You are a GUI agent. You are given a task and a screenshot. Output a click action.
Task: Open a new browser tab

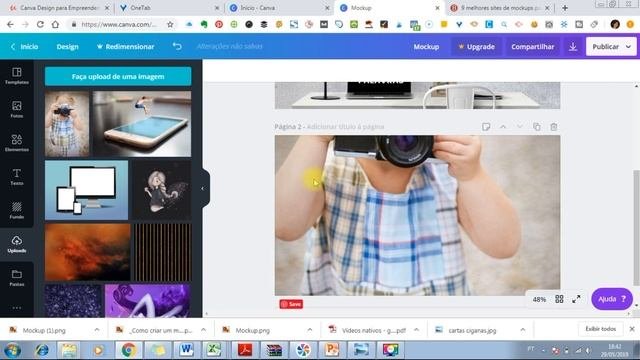(565, 8)
